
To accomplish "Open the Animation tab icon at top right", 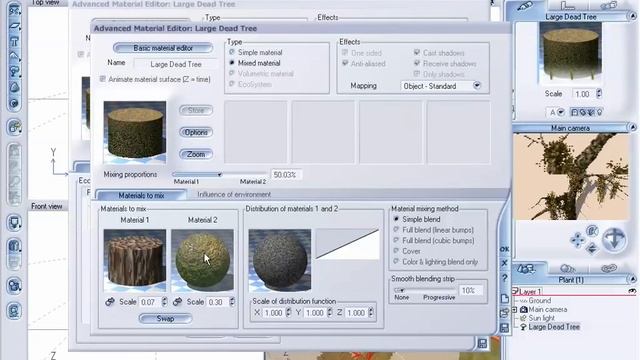I will (609, 6).
